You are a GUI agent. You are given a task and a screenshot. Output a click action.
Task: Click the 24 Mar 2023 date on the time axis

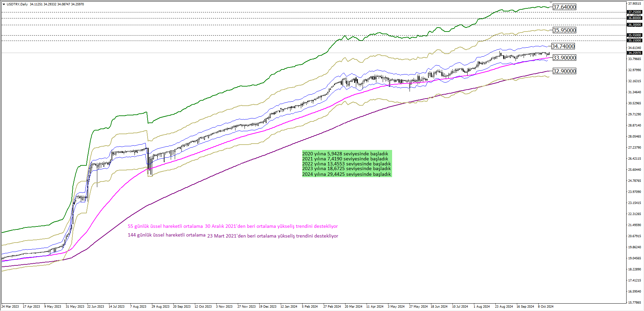(10, 307)
